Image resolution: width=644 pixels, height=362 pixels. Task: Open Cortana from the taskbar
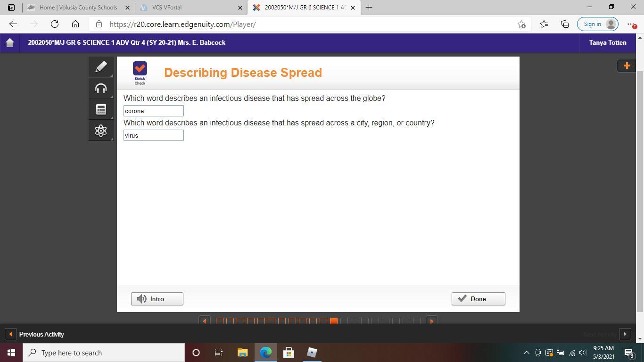pos(196,353)
